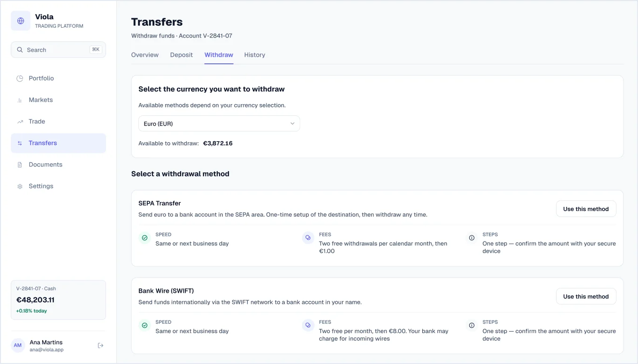Click the Transfers page heading

[x=157, y=22]
